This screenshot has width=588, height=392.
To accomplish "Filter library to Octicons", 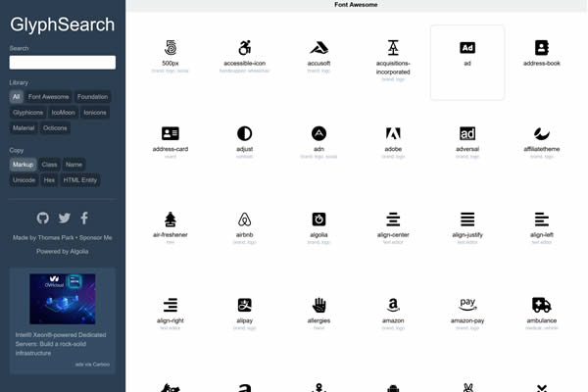I will (x=55, y=128).
